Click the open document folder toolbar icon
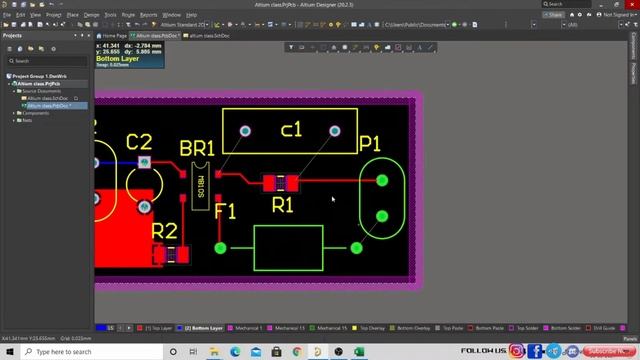This screenshot has height=360, width=640. (x=6, y=25)
